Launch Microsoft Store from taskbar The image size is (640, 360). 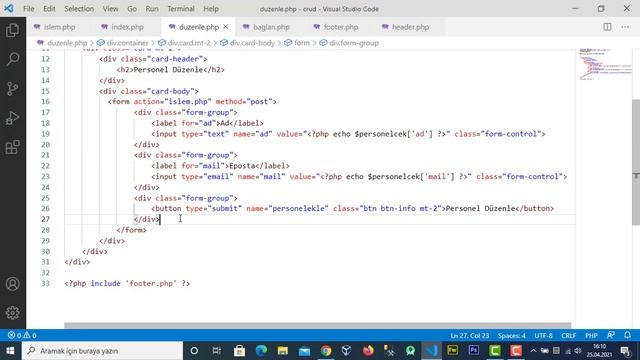pyautogui.click(x=240, y=351)
